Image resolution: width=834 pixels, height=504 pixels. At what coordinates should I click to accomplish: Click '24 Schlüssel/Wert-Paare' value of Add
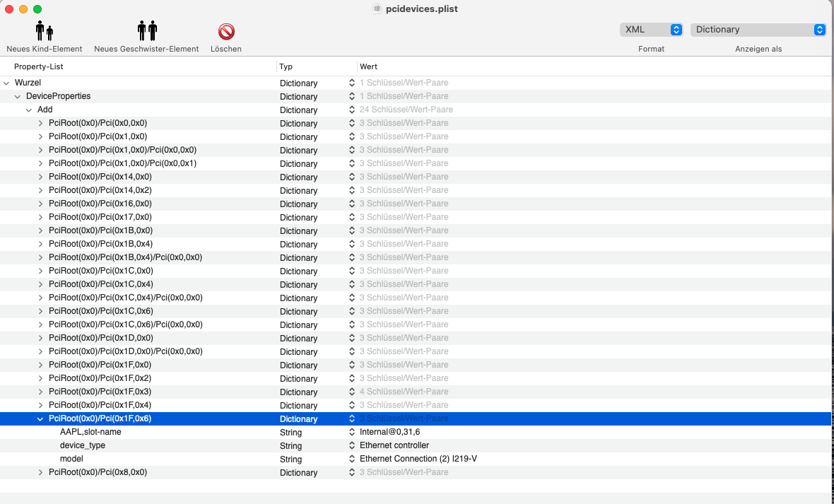click(406, 110)
